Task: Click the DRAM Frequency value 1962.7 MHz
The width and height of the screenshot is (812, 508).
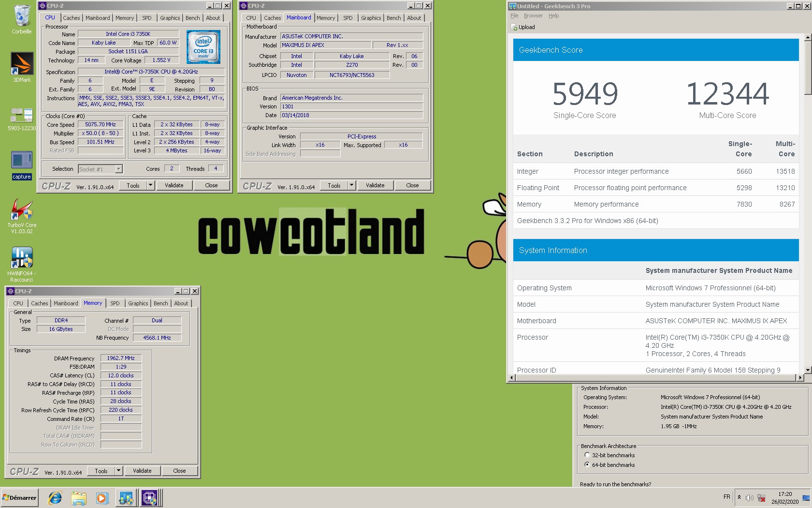Action: click(x=121, y=358)
